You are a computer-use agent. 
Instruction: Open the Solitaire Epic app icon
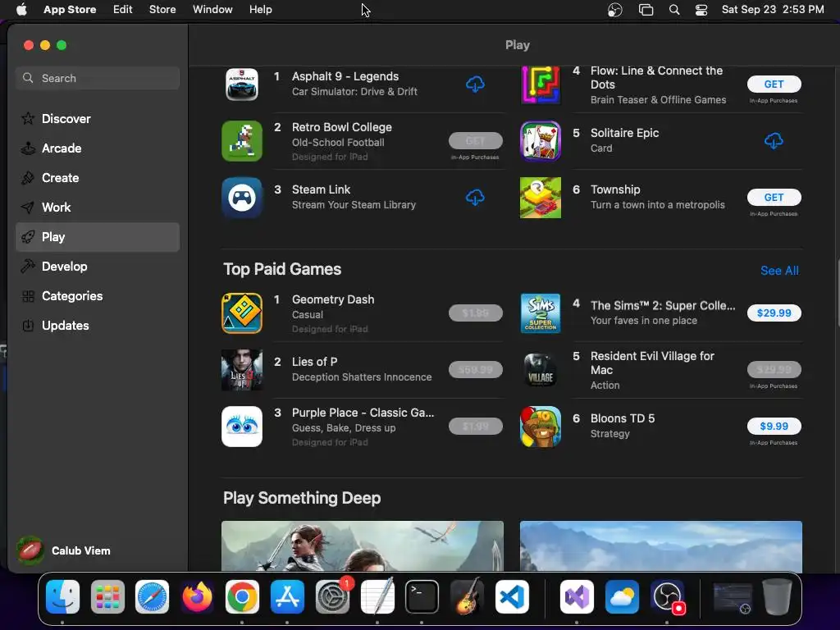pyautogui.click(x=541, y=141)
